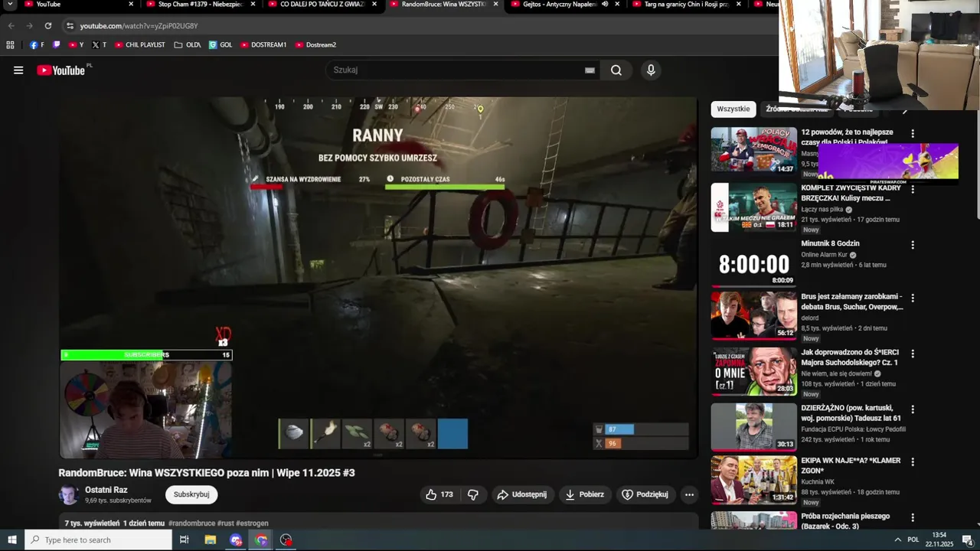Open the OLD bookmarks folder
Image resolution: width=980 pixels, height=551 pixels.
(x=187, y=44)
